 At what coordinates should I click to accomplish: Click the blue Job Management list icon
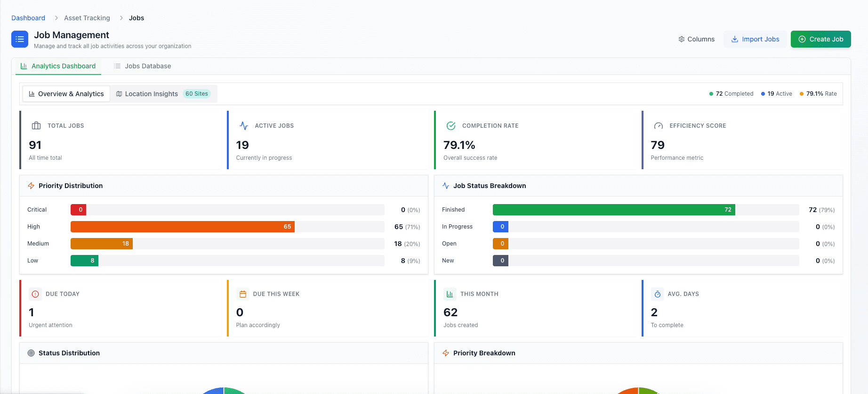(x=20, y=39)
